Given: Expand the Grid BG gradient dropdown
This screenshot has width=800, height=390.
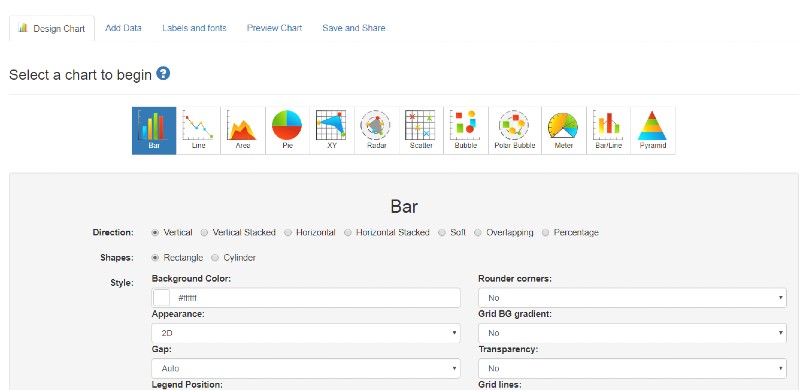Looking at the screenshot, I should (x=633, y=333).
